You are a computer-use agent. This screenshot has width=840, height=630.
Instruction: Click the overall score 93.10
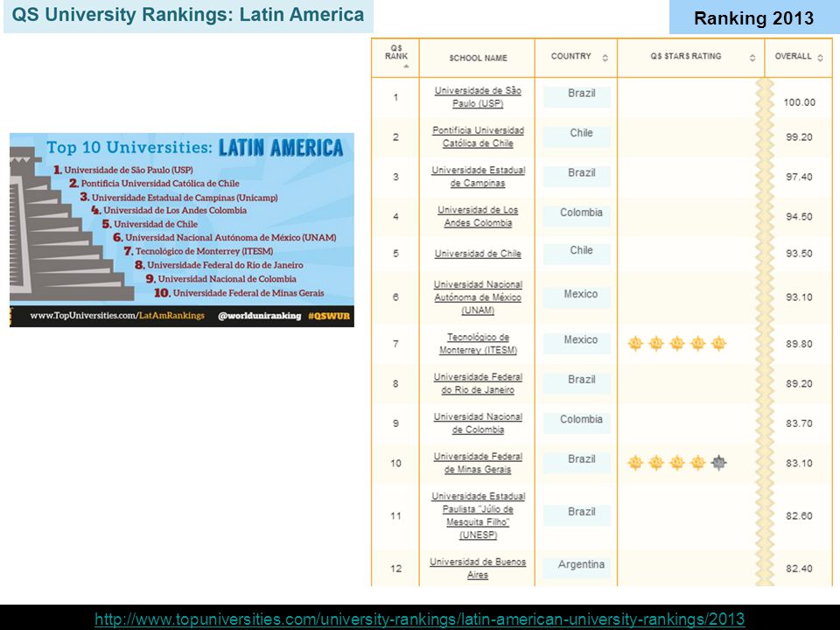pos(799,297)
